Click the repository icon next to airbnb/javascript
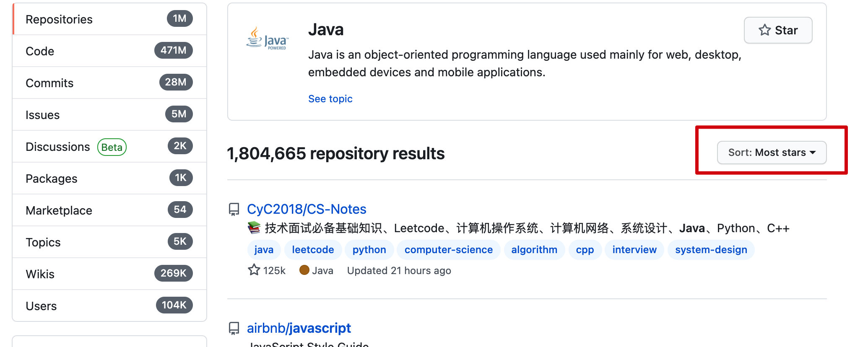Screen dimensions: 868x347 (234, 328)
